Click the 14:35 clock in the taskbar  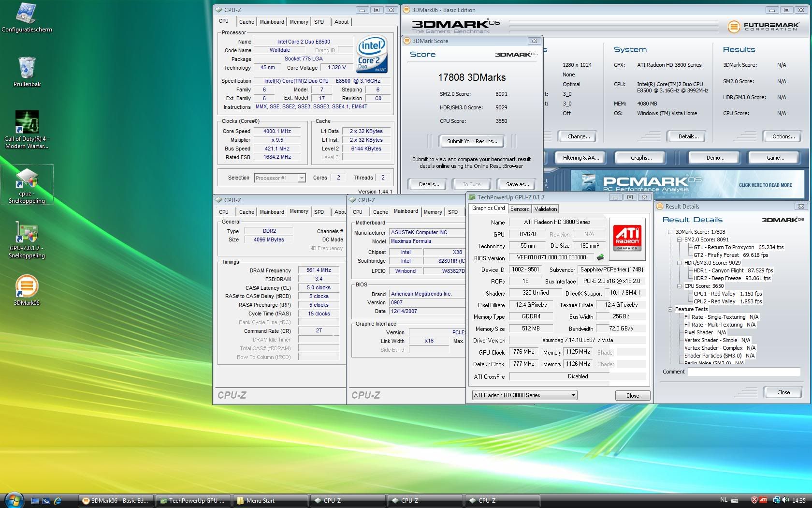tap(799, 500)
